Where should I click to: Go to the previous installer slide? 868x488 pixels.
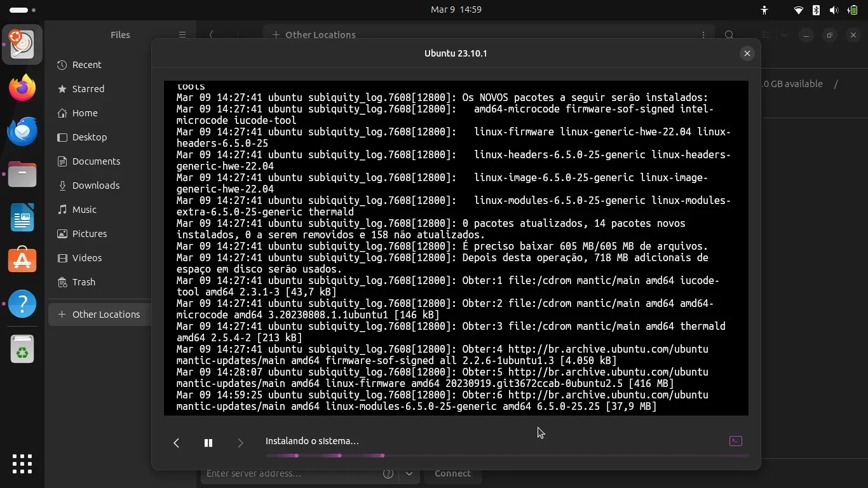[177, 443]
